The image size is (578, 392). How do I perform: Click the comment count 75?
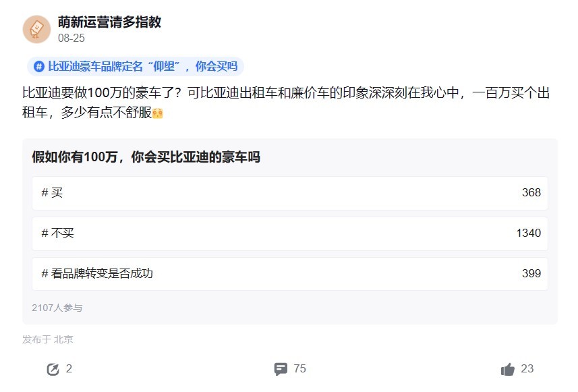point(300,369)
